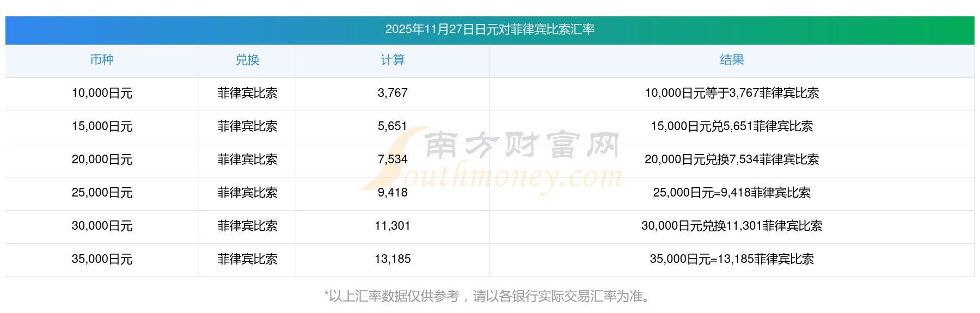This screenshot has height=313, width=980.
Task: Select the 10,000日元 cell
Action: click(102, 93)
